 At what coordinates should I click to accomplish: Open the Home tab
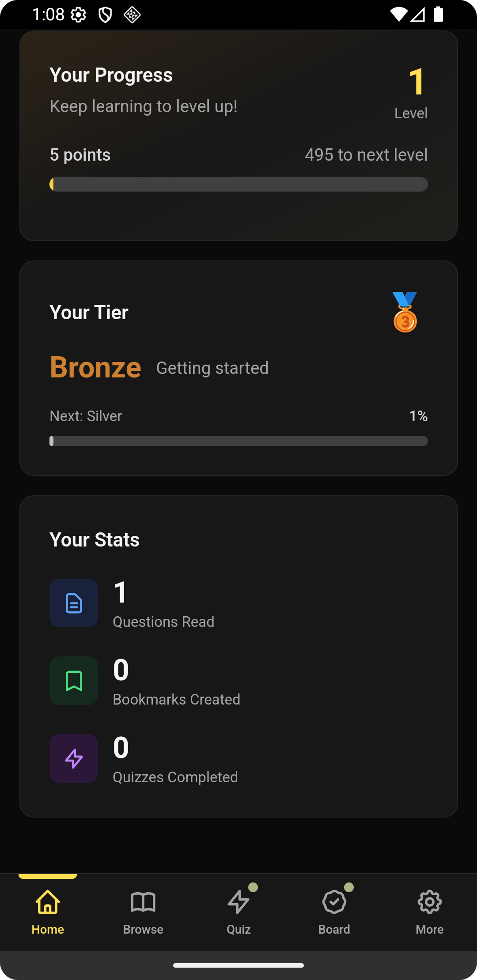[48, 911]
